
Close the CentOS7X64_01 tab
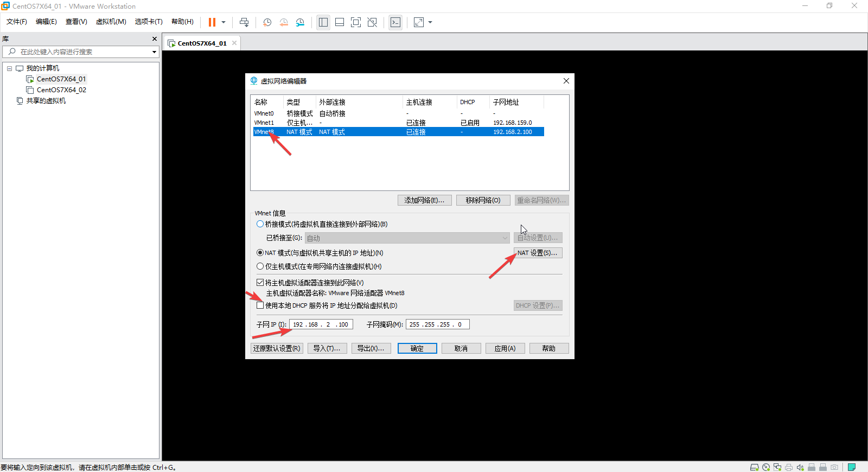(x=234, y=43)
